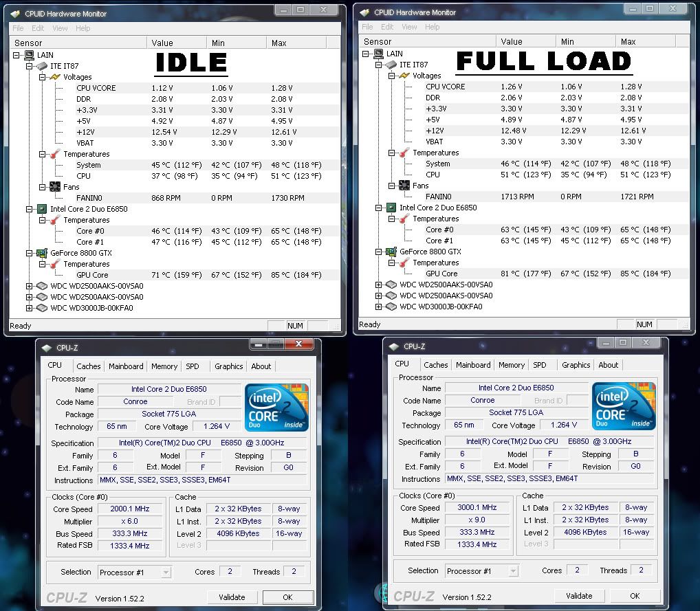Click Max column header in full load monitor
Viewport: 700px width, 611px height.
point(646,41)
